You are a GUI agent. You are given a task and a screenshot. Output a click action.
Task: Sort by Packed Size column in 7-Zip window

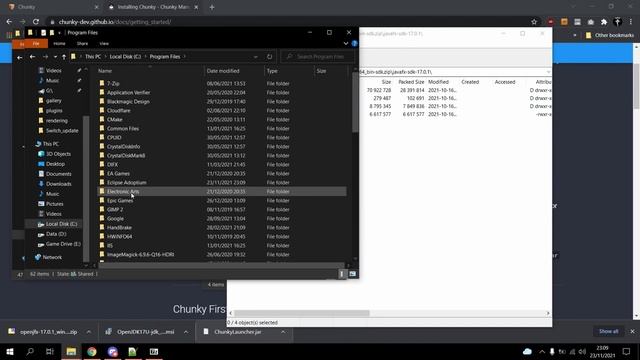pyautogui.click(x=411, y=82)
